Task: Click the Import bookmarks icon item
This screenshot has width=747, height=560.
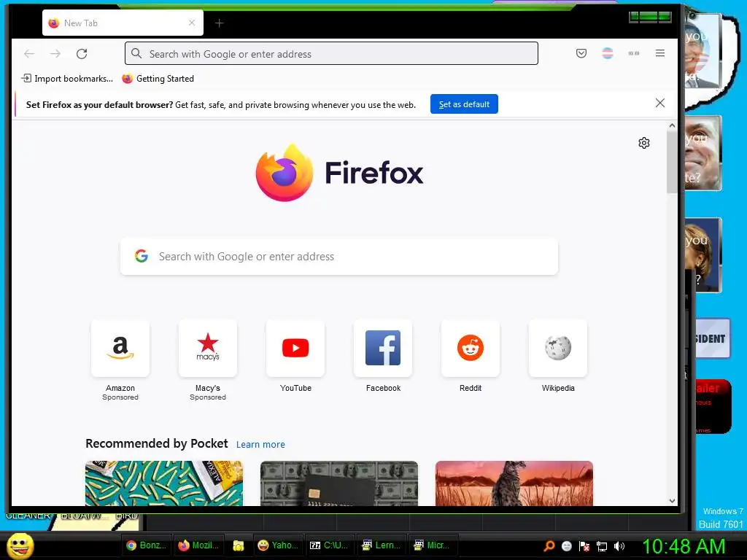Action: tap(66, 79)
